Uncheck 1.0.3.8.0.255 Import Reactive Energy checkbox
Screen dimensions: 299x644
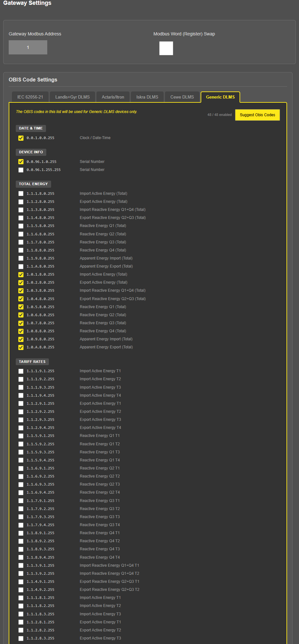click(x=21, y=291)
